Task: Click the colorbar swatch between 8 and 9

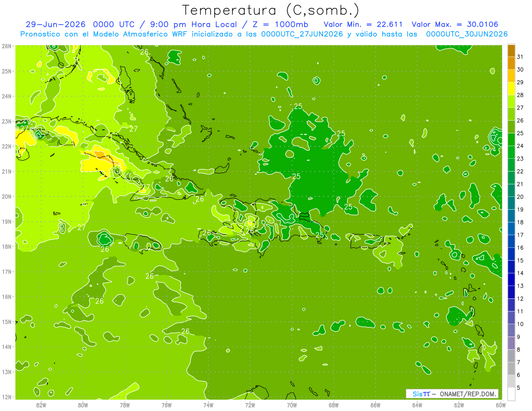Action: coord(511,343)
